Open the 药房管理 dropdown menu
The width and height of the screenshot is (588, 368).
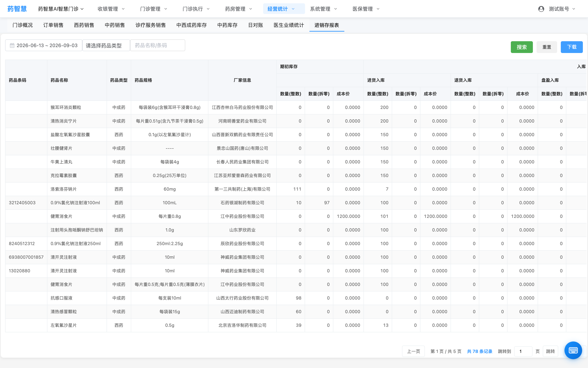click(238, 9)
